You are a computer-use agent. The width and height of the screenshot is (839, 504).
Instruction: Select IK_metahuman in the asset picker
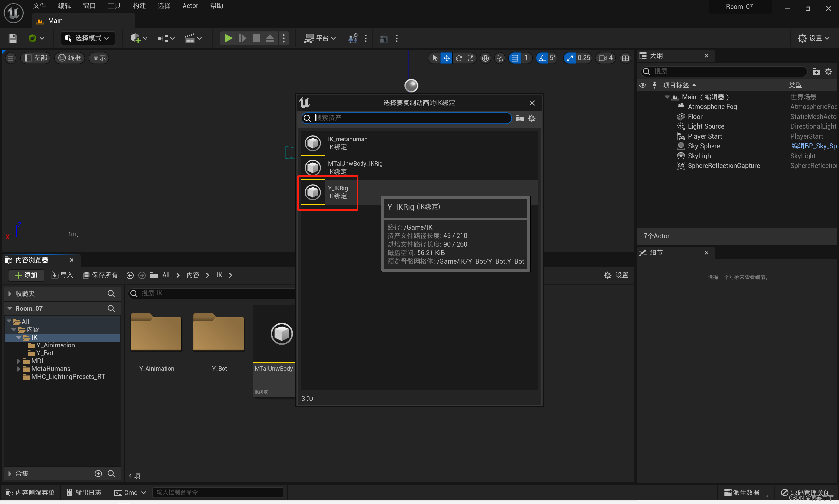click(x=347, y=143)
